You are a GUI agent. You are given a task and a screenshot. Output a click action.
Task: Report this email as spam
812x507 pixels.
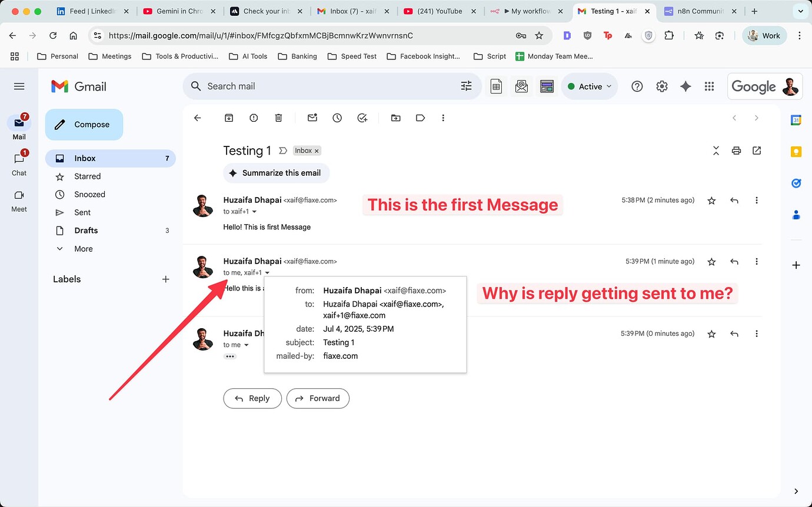[253, 118]
